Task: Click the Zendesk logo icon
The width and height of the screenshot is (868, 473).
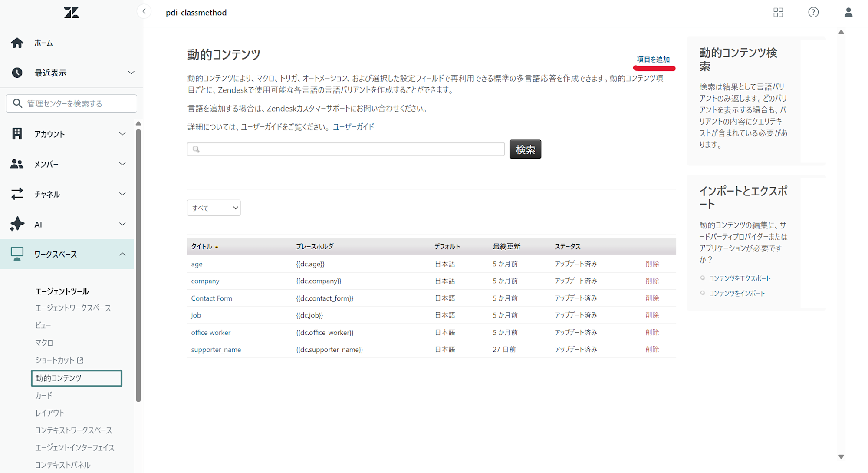Action: pos(71,12)
